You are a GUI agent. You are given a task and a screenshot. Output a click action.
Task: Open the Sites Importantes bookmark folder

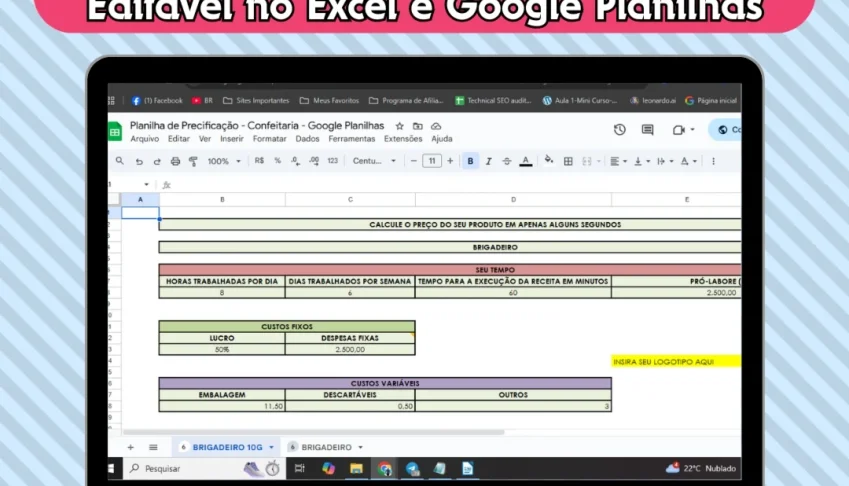(256, 101)
